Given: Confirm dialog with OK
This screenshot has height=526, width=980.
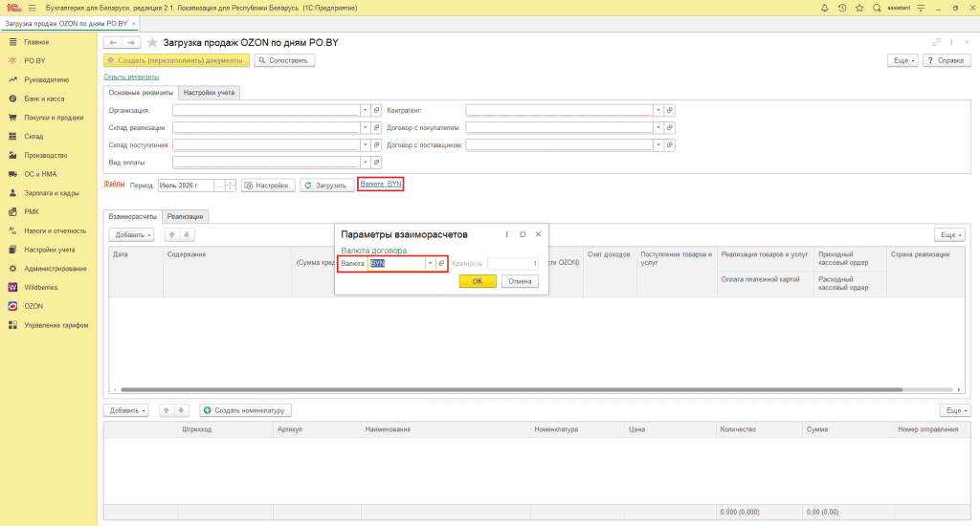Looking at the screenshot, I should point(478,281).
